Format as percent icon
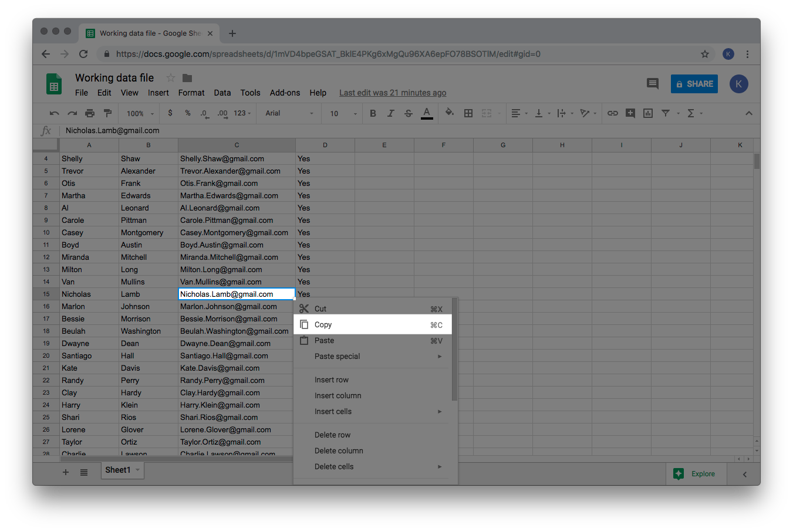This screenshot has width=793, height=532. point(188,113)
